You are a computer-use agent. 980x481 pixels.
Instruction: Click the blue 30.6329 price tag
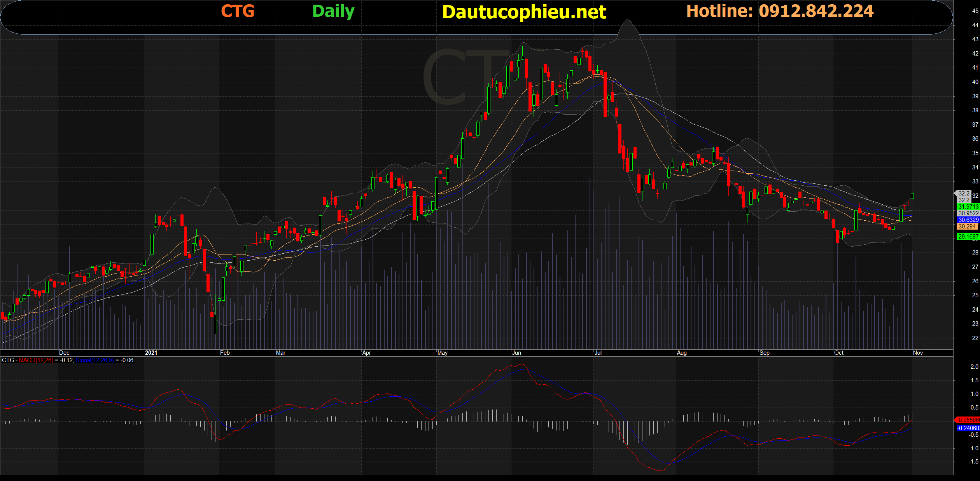pos(968,220)
